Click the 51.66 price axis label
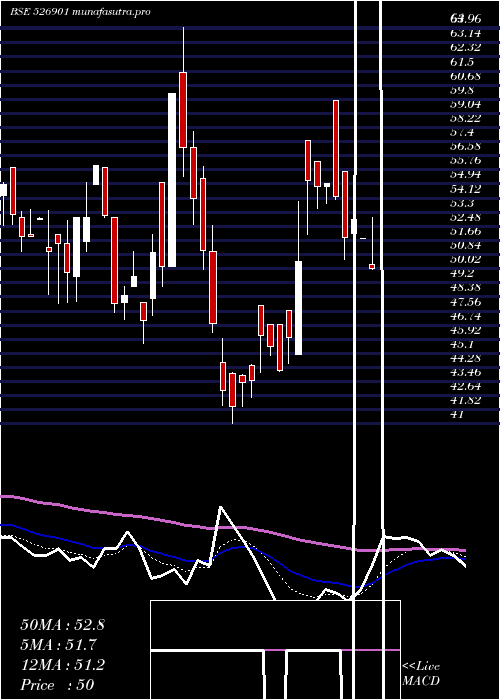 [465, 231]
